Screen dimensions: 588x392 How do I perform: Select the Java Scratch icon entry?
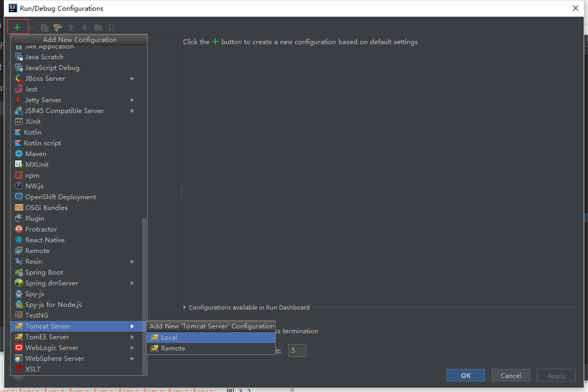click(x=19, y=57)
